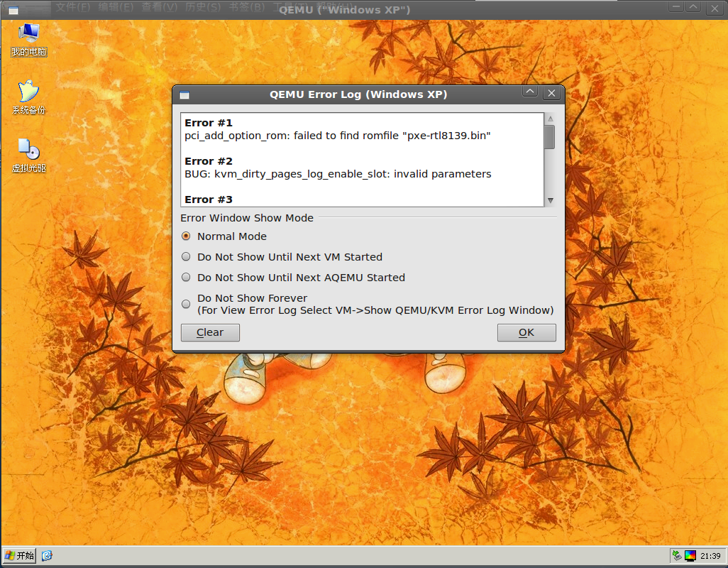Click the 'Error #3' heading in the log
The height and width of the screenshot is (568, 728).
click(x=209, y=200)
